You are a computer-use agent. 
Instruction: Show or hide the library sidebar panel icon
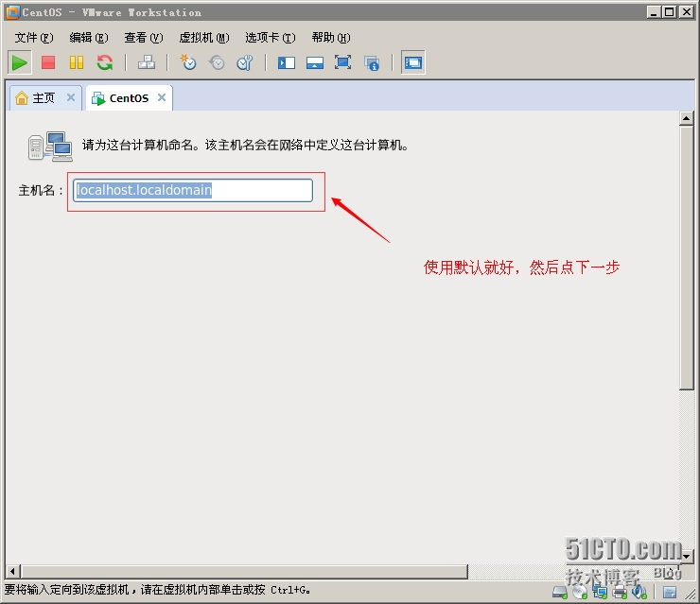click(287, 63)
